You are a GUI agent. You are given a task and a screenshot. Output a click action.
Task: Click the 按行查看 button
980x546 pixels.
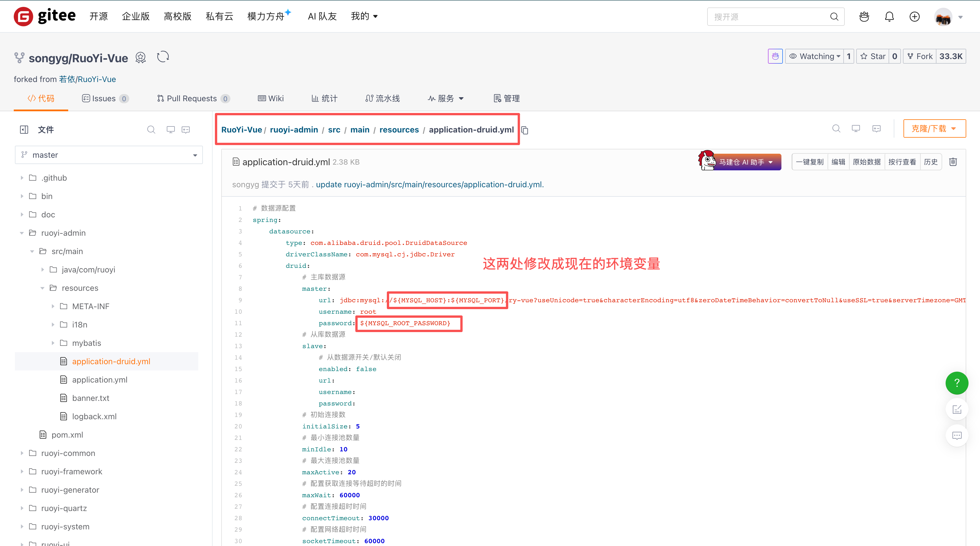coord(902,162)
